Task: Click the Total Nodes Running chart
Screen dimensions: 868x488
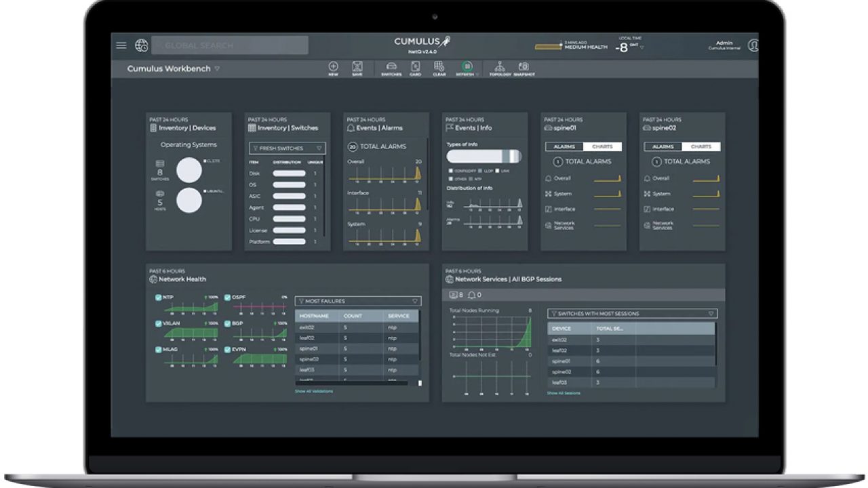Action: pos(492,331)
